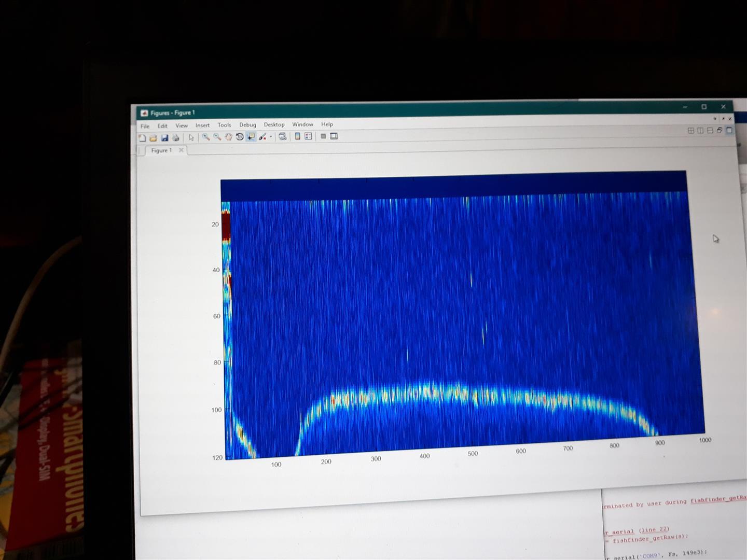Click the dark red patch near y=20

tap(226, 226)
